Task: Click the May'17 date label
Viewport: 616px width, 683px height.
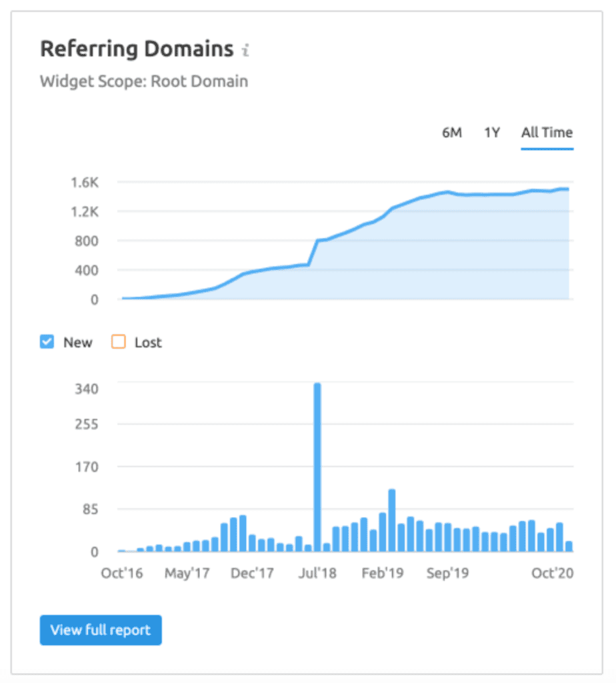Action: click(187, 573)
